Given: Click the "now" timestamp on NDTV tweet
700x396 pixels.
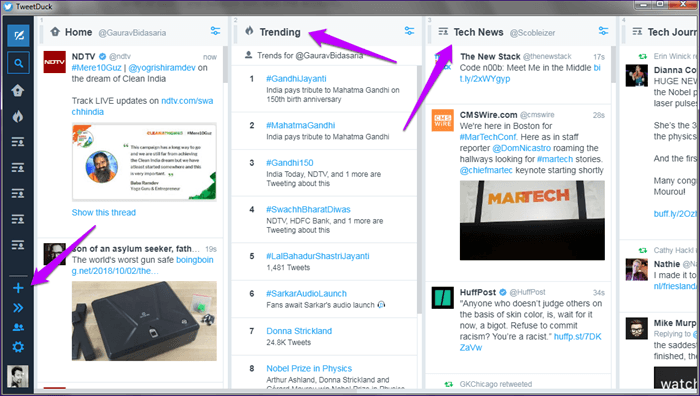Looking at the screenshot, I should click(x=210, y=57).
